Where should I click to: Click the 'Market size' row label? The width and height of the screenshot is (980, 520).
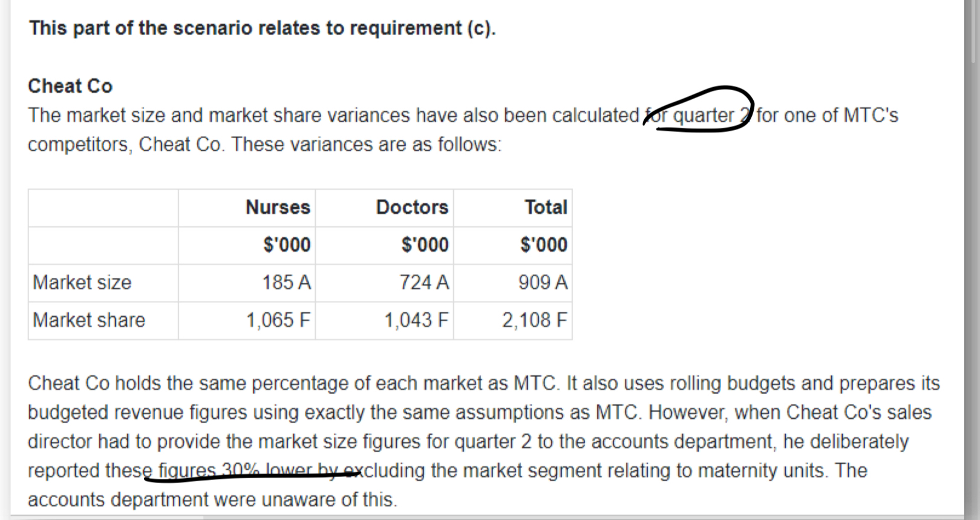click(x=82, y=282)
